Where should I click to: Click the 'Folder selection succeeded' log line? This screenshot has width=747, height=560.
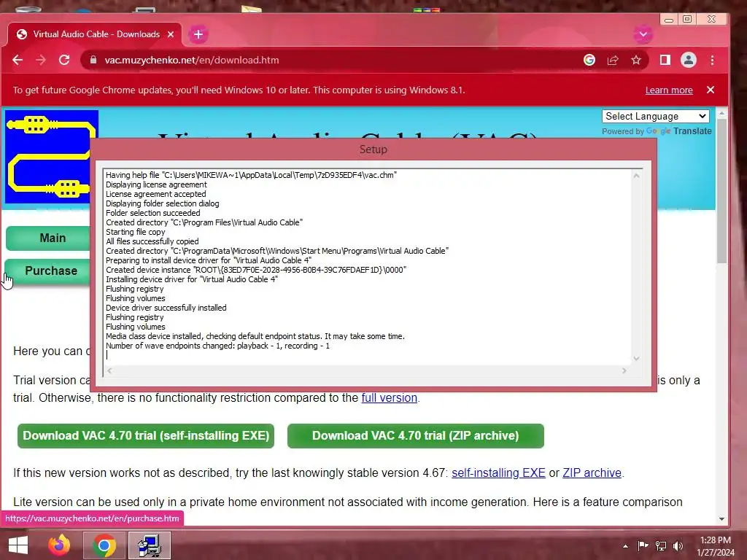(153, 214)
